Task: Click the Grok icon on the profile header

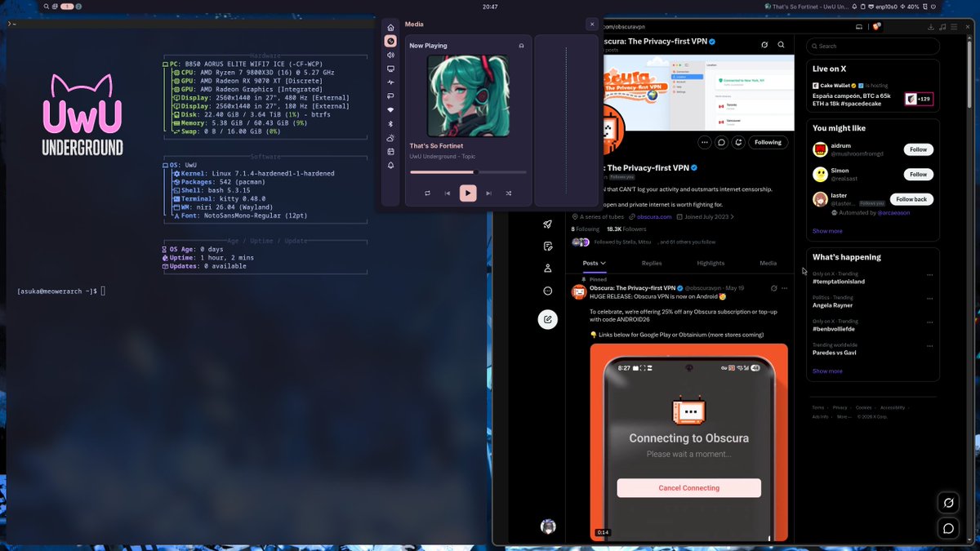Action: 764,45
